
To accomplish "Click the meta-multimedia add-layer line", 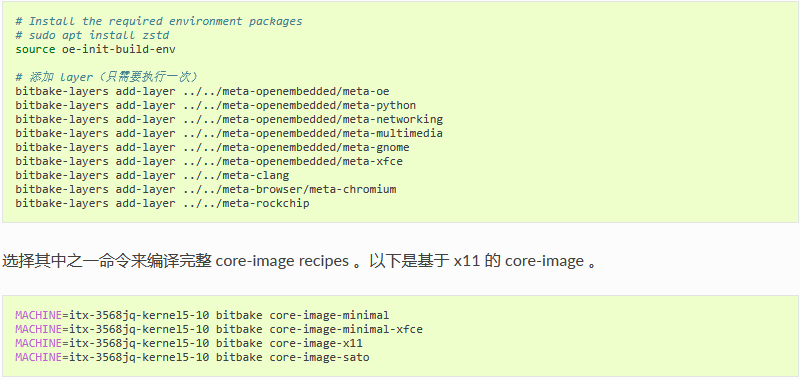I will click(x=229, y=134).
